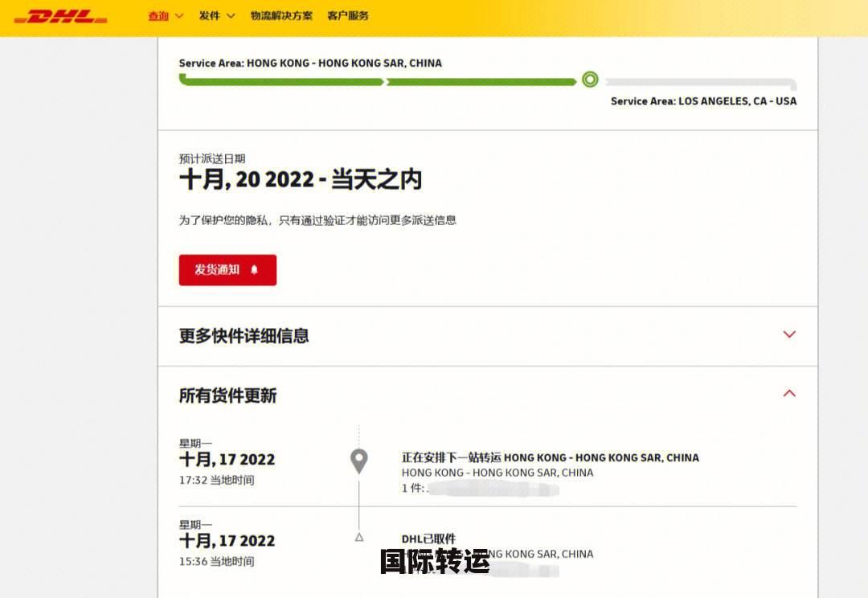
Task: Click the first green segment of progress bar
Action: click(x=281, y=81)
